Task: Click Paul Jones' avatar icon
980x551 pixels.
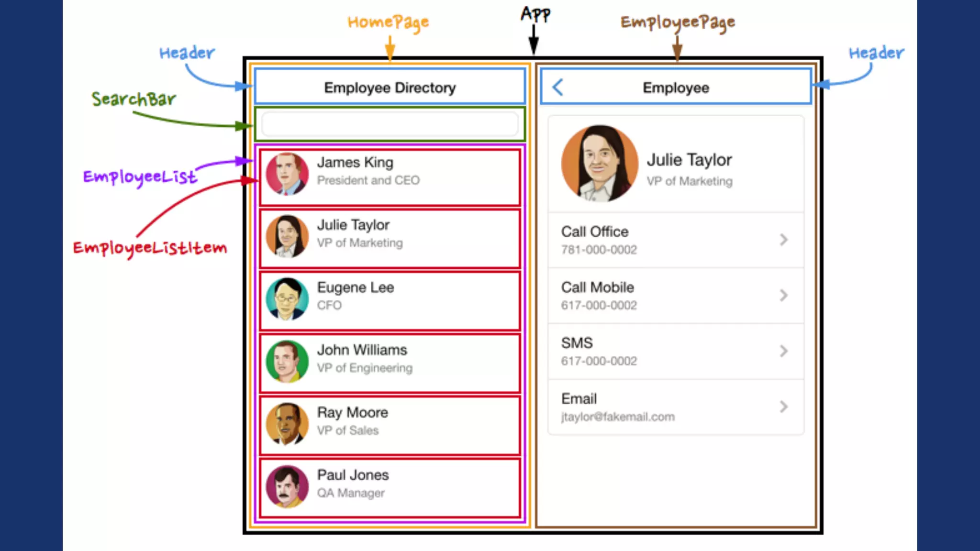Action: 287,486
